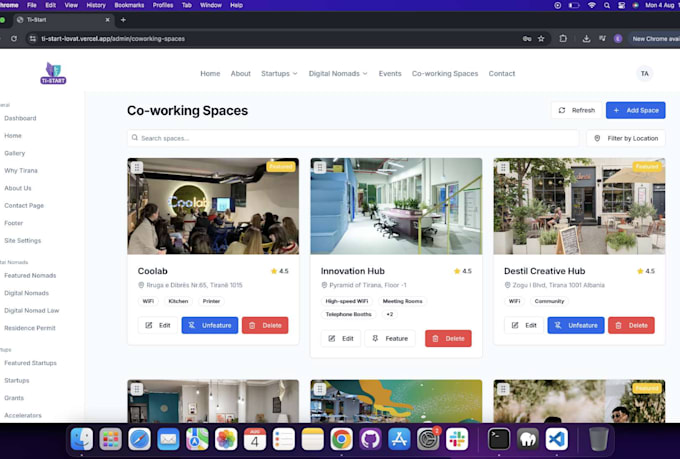Select Site Settings in the sidebar
The width and height of the screenshot is (680, 459).
tap(23, 240)
